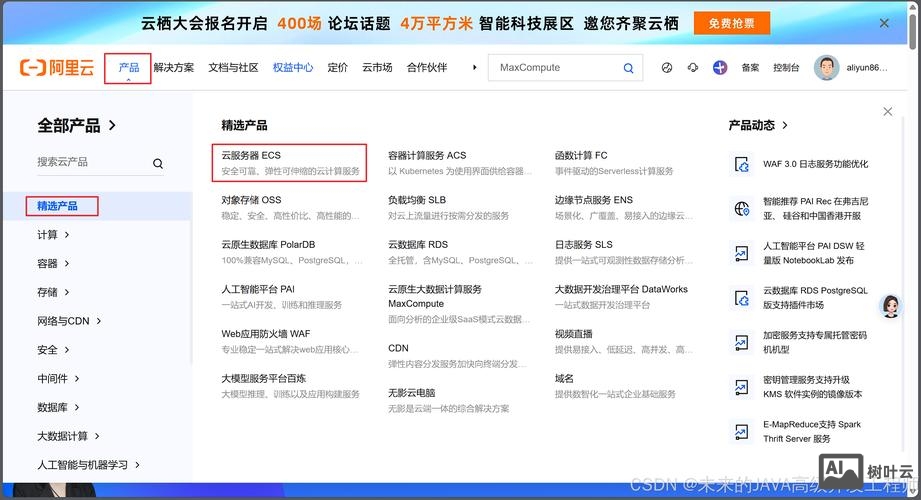Open CDN product link

coord(398,348)
